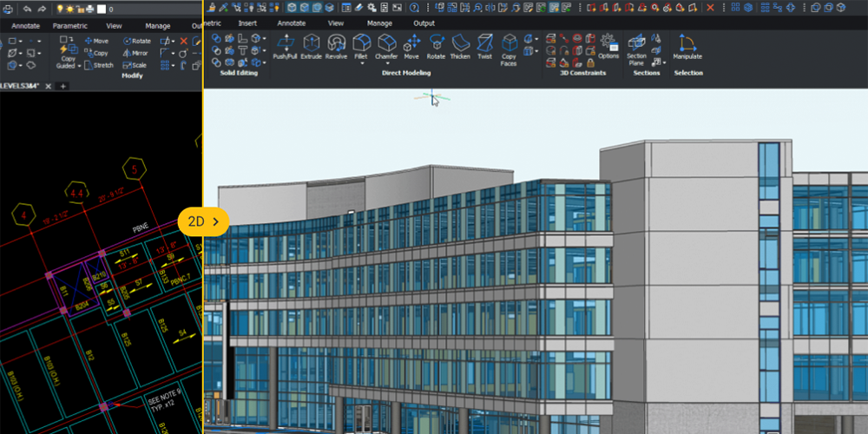Click the white layer color swatch
Image resolution: width=868 pixels, height=434 pixels.
pos(102,9)
